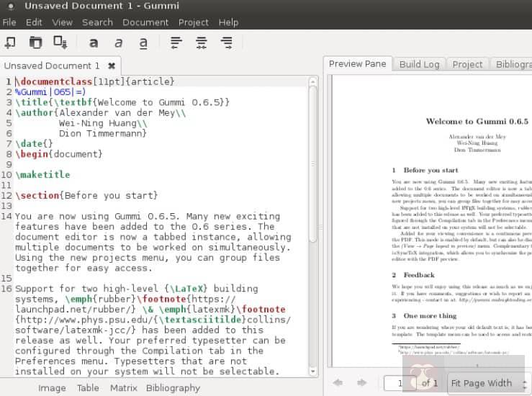Switch to the Project tab

[x=467, y=64]
